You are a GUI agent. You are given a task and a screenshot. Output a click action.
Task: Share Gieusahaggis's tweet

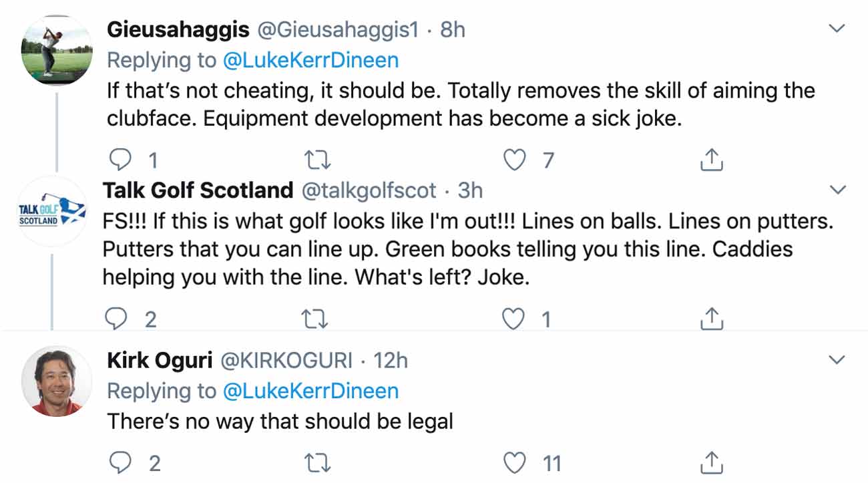click(x=712, y=160)
